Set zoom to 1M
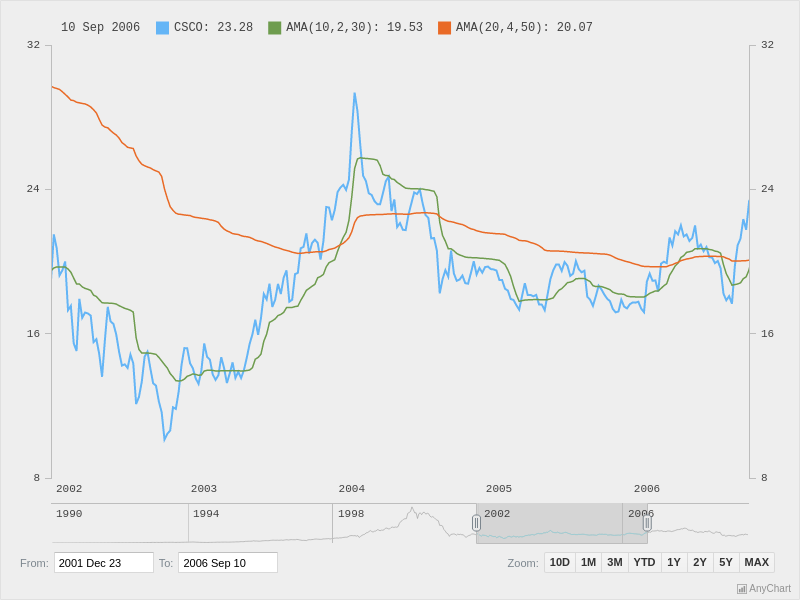The image size is (800, 600). 588,562
